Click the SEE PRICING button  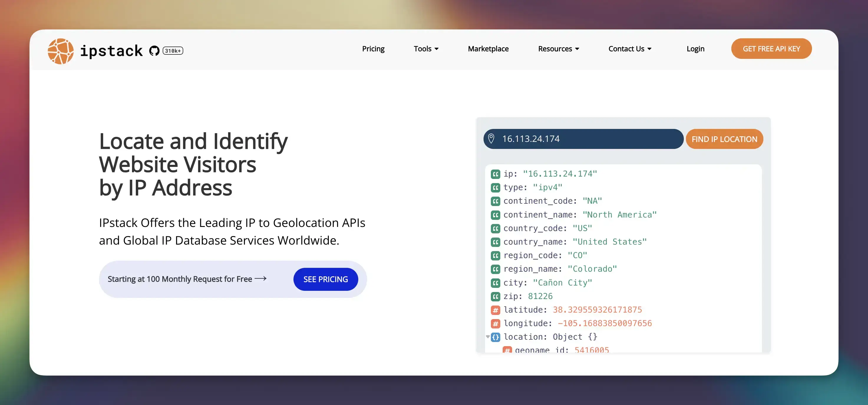pyautogui.click(x=326, y=279)
